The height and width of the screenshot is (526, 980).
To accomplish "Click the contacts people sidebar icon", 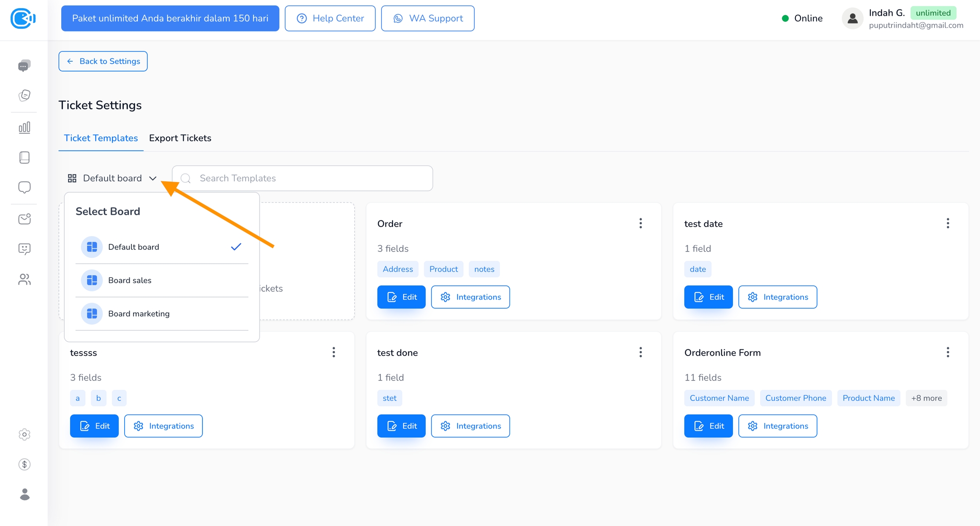I will point(24,279).
